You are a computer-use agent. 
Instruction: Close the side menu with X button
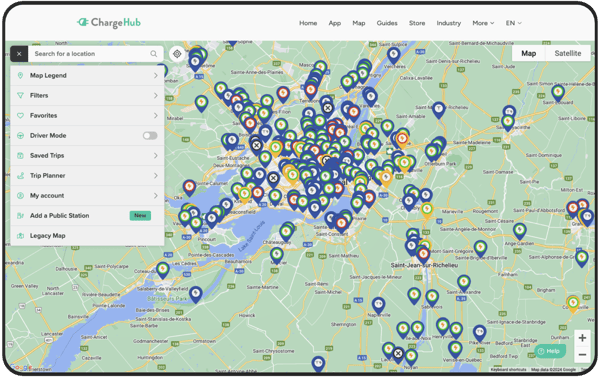19,54
